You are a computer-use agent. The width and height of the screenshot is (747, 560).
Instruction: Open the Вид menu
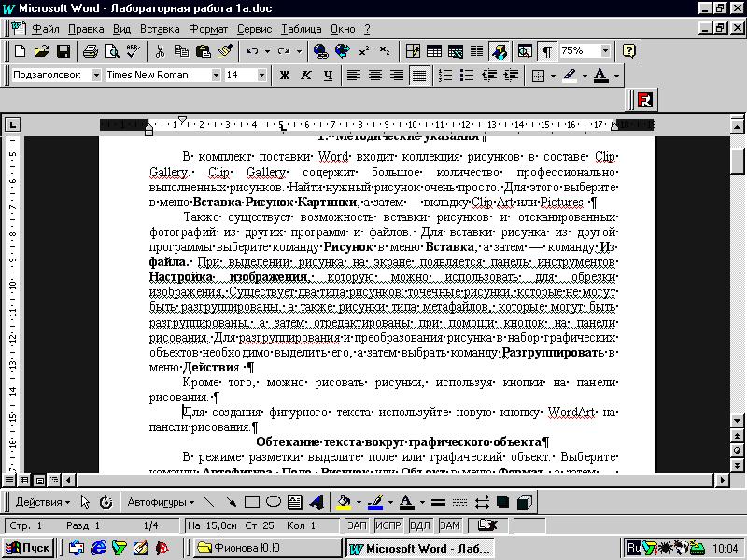(122, 29)
